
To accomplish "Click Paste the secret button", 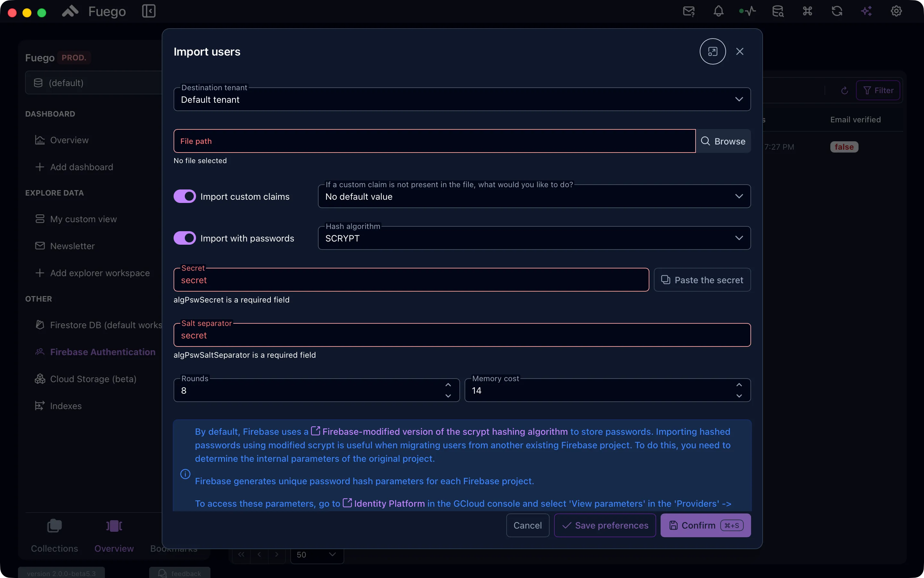I will click(x=702, y=280).
